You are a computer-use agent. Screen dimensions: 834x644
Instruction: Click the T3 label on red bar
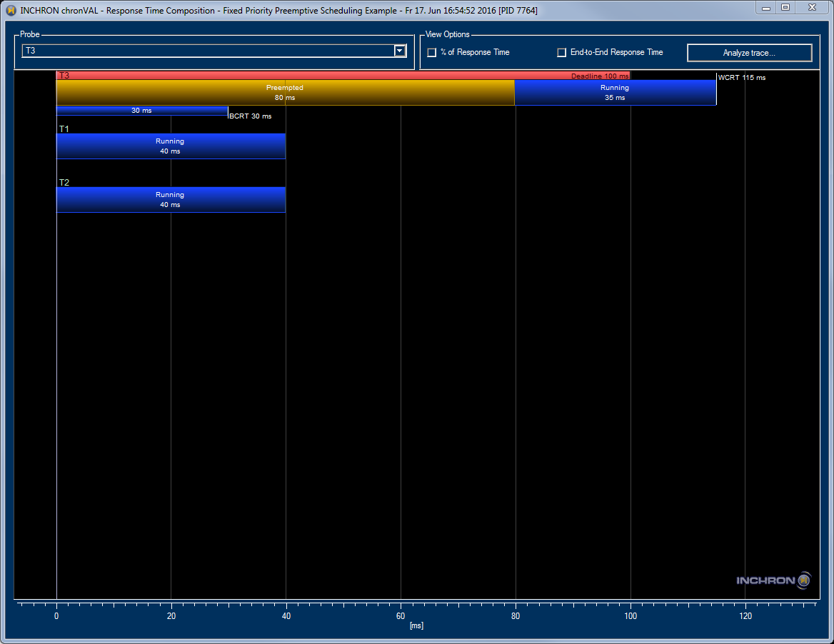tap(64, 76)
